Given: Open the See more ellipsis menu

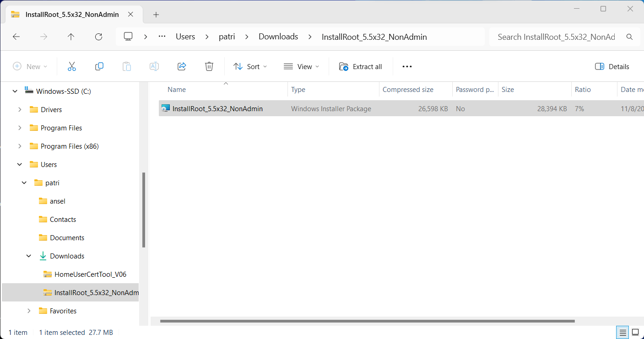Looking at the screenshot, I should tap(407, 66).
